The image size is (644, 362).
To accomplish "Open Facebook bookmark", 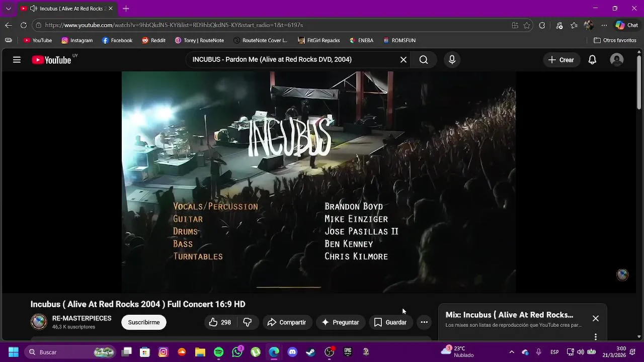I will point(117,40).
